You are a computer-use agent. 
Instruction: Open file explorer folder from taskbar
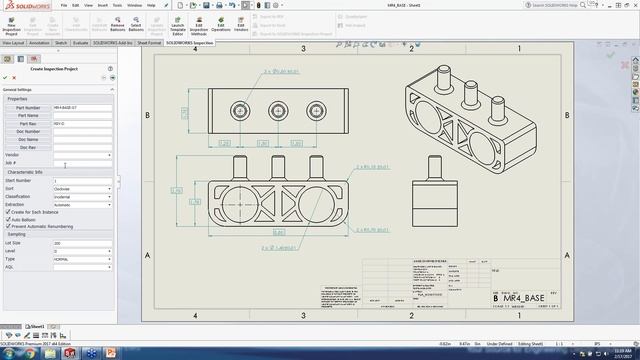50,353
